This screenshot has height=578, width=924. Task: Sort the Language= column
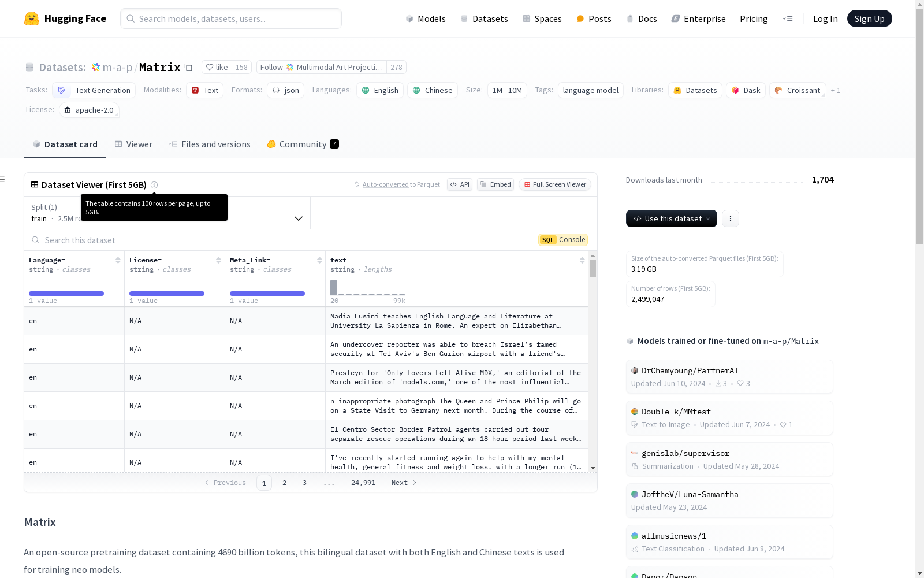coord(118,260)
